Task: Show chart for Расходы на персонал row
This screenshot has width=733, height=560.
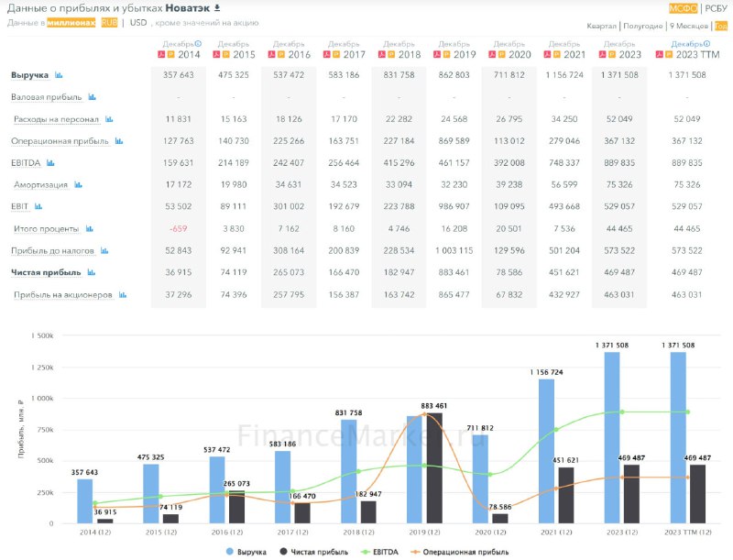Action: click(109, 119)
